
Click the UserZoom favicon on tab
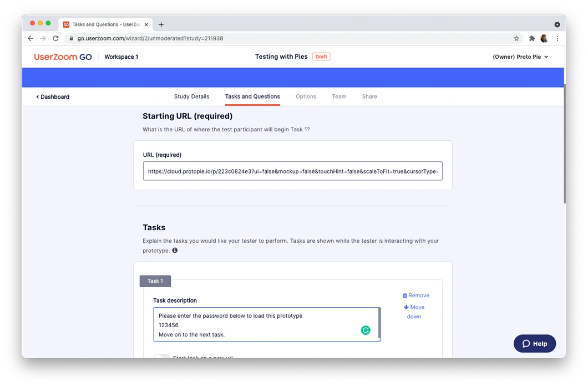click(67, 24)
